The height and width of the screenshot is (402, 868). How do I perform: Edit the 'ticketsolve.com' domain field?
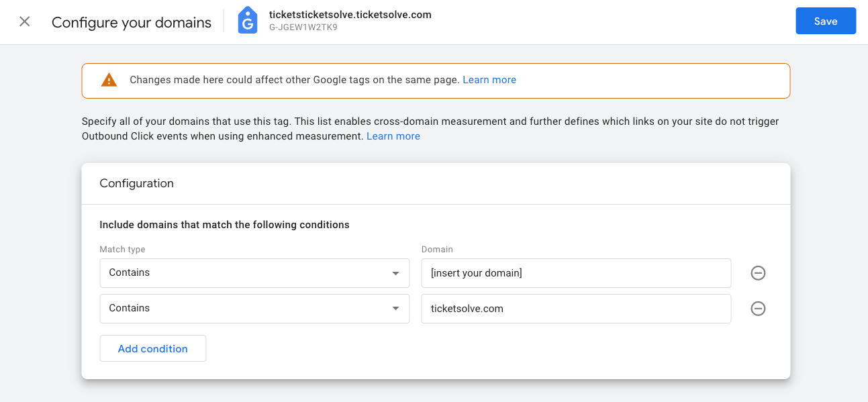576,309
